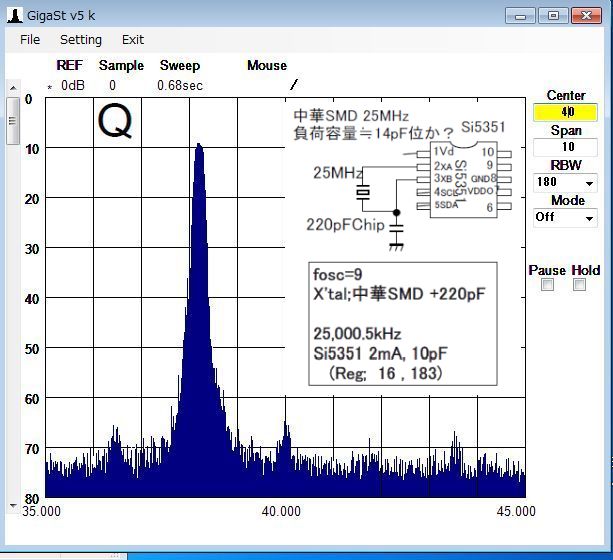Open the Mode dropdown showing Off
This screenshot has width=613, height=560.
click(x=565, y=217)
